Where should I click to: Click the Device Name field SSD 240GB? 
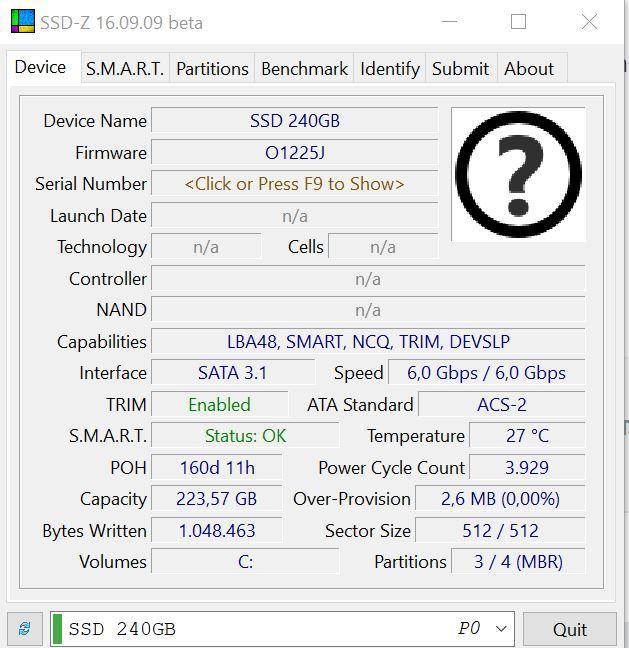tap(294, 121)
